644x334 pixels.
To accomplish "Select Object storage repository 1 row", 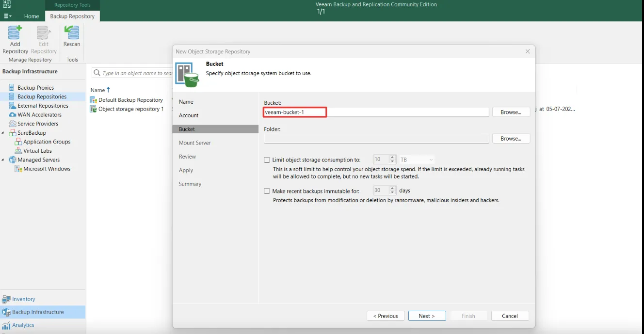I will click(130, 109).
